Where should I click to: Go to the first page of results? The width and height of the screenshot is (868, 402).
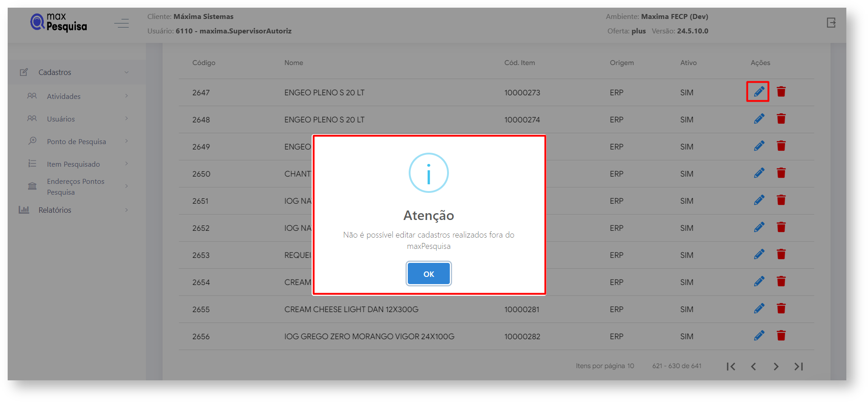point(731,366)
